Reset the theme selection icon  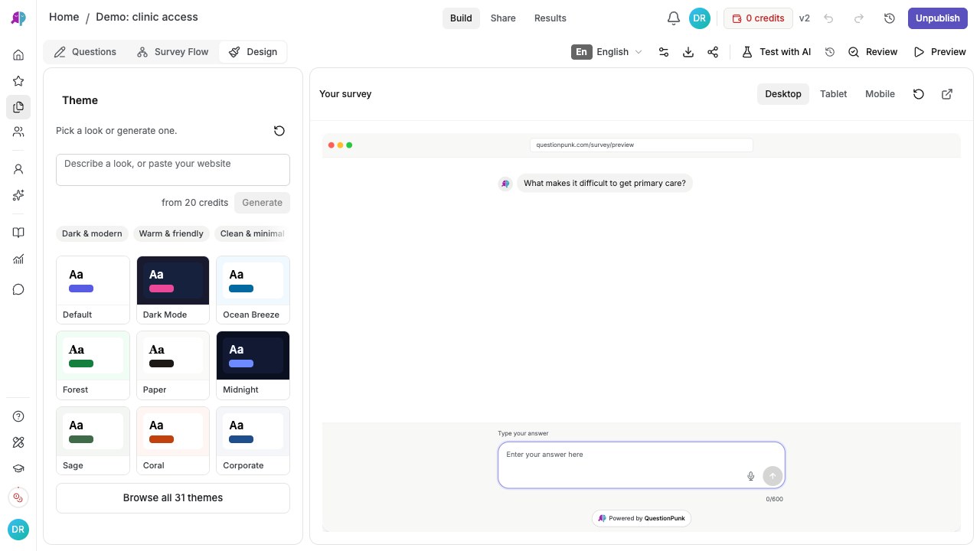pos(279,131)
